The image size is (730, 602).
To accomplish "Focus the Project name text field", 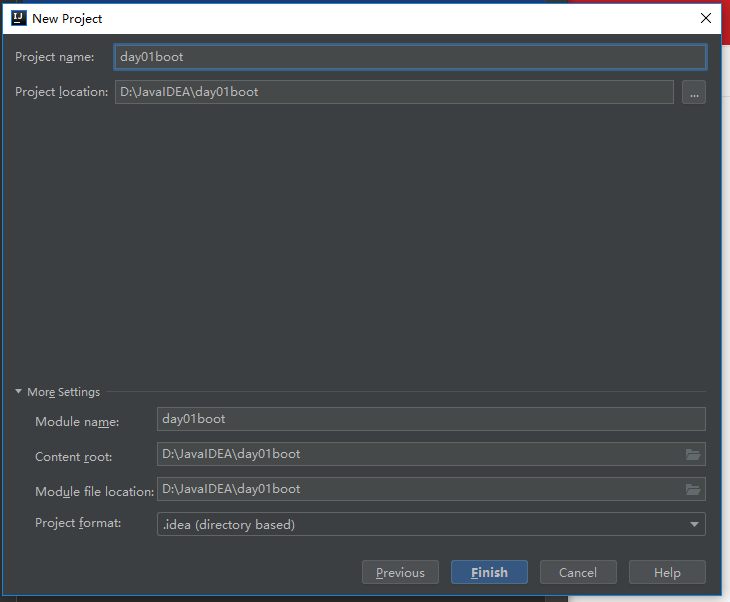I will pos(410,57).
